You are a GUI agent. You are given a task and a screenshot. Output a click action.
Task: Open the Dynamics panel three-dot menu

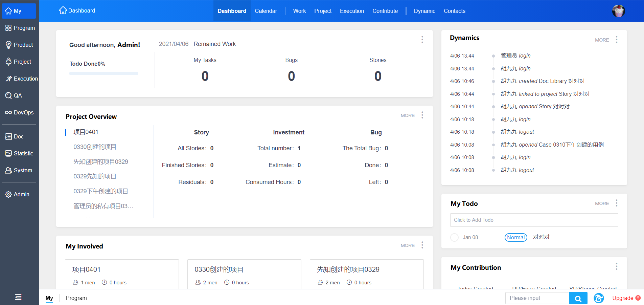(617, 40)
